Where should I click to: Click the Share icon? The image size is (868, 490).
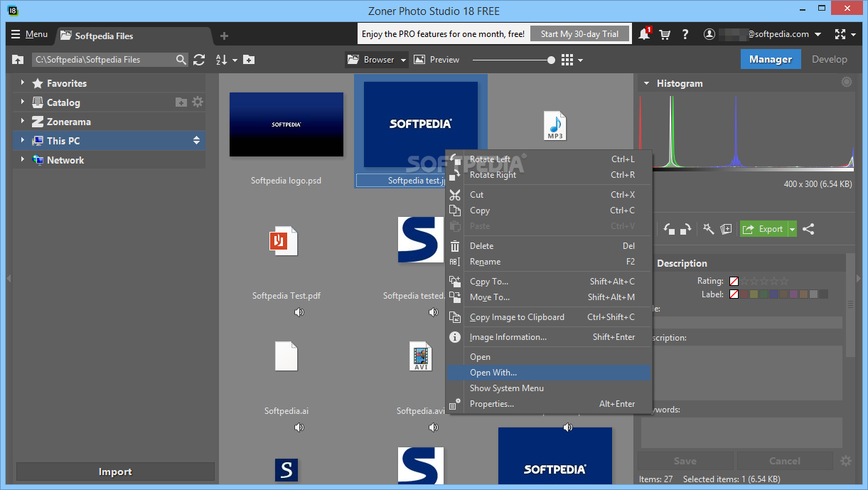click(x=808, y=229)
